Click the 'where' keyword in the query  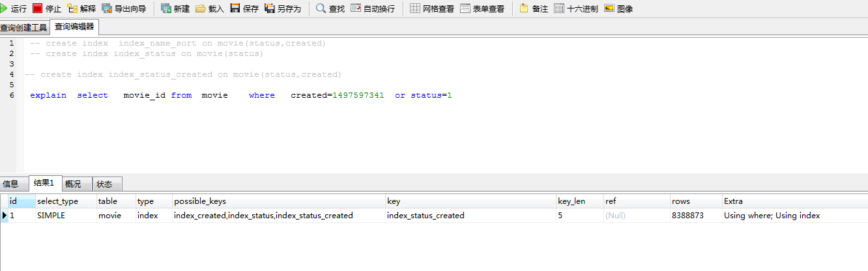[262, 95]
